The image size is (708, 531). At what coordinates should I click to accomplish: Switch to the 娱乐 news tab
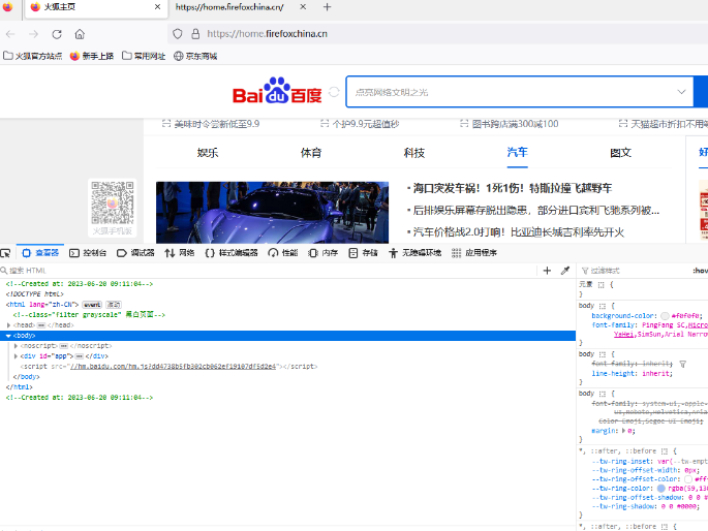pos(207,153)
